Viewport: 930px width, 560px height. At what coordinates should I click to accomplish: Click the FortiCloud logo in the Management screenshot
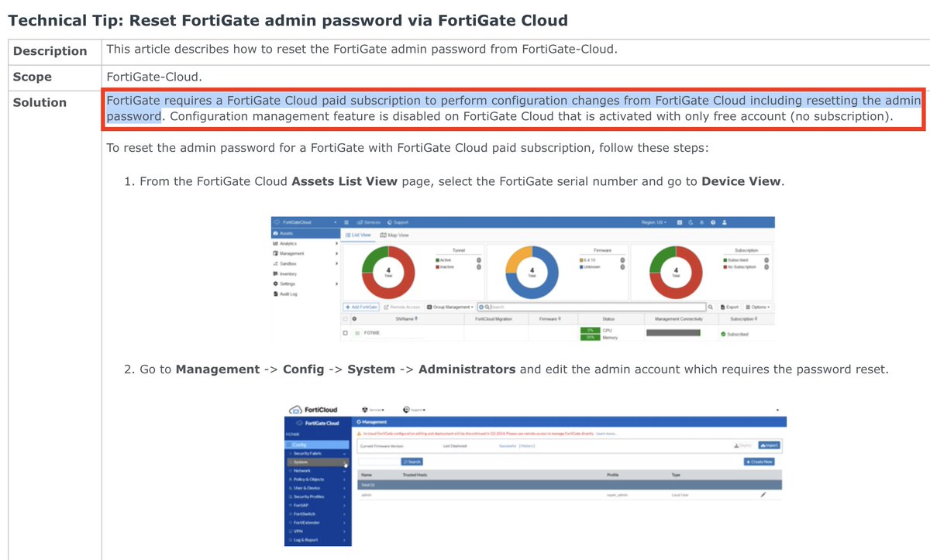pyautogui.click(x=313, y=410)
